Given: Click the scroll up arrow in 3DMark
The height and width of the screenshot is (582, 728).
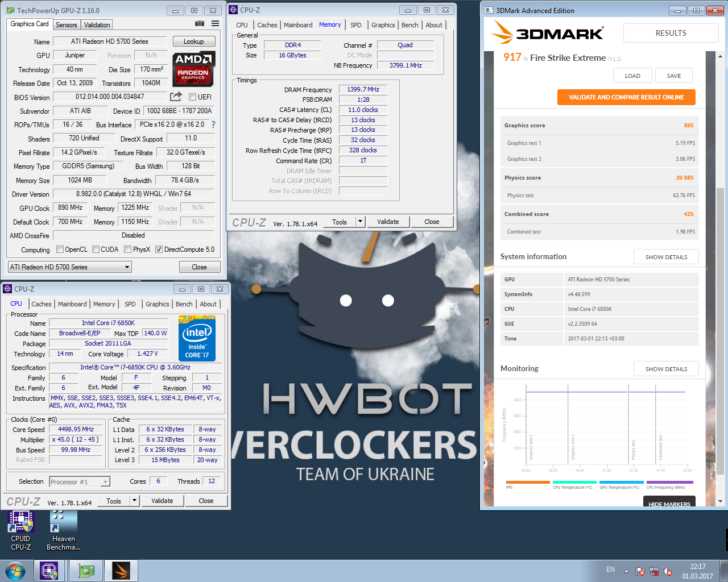Looking at the screenshot, I should [720, 56].
